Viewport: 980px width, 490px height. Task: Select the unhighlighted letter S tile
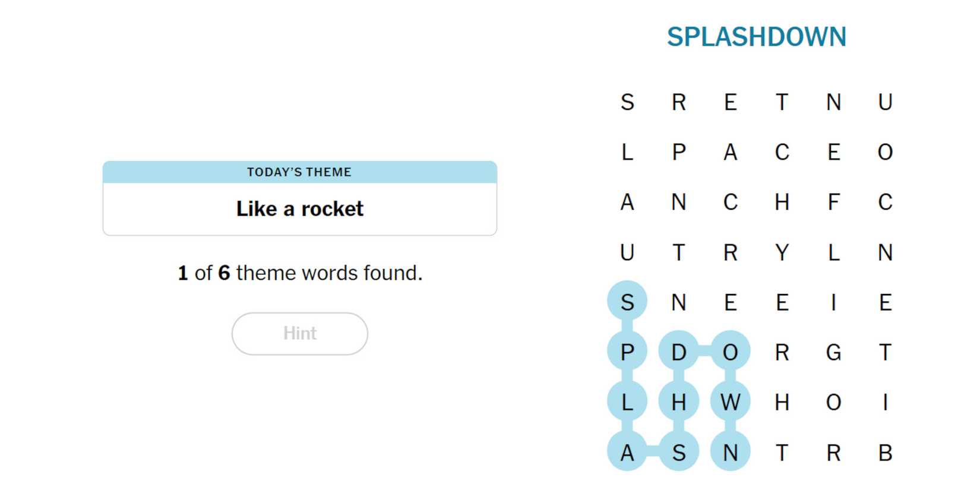627,102
